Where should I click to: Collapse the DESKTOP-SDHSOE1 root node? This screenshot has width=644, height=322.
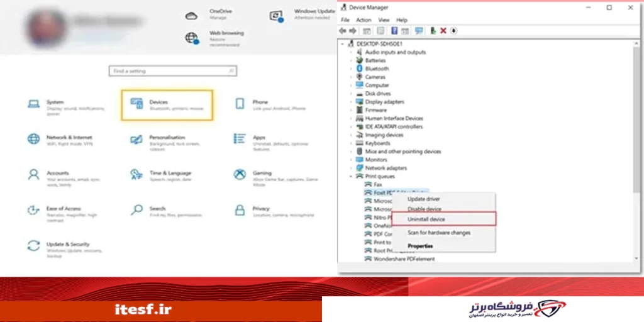pyautogui.click(x=343, y=44)
